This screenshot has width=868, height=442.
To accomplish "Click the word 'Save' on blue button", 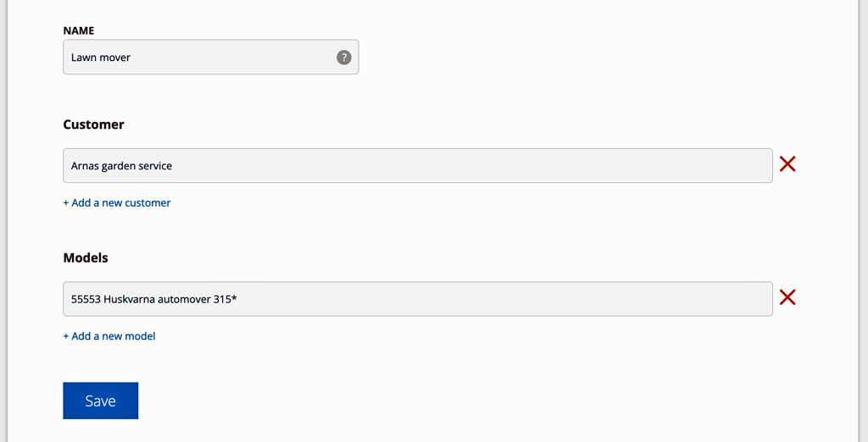I will (x=101, y=401).
